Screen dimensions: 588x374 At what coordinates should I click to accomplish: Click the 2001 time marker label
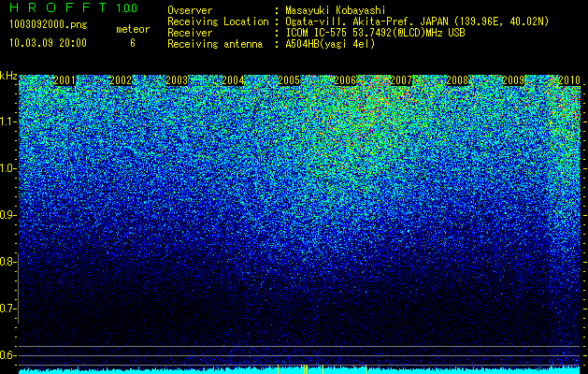[x=65, y=80]
